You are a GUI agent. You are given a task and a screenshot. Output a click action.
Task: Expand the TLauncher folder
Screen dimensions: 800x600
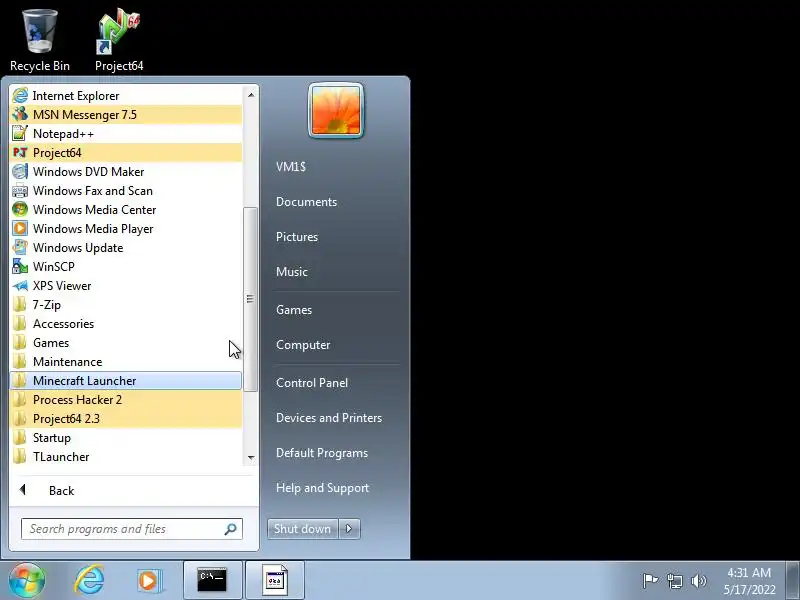(x=126, y=457)
